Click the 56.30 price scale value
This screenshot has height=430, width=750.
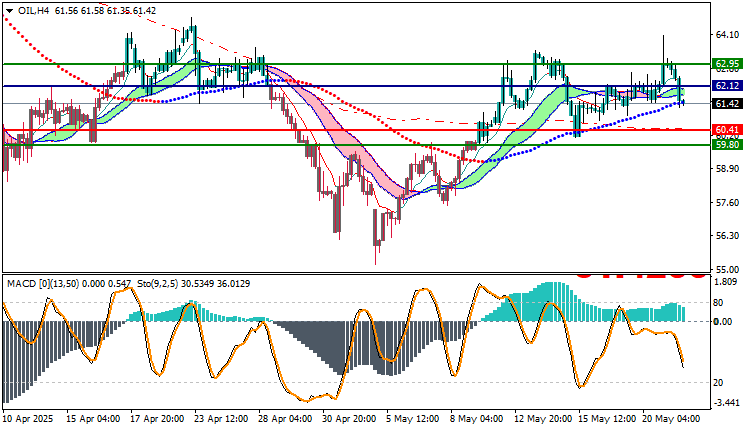pyautogui.click(x=727, y=236)
